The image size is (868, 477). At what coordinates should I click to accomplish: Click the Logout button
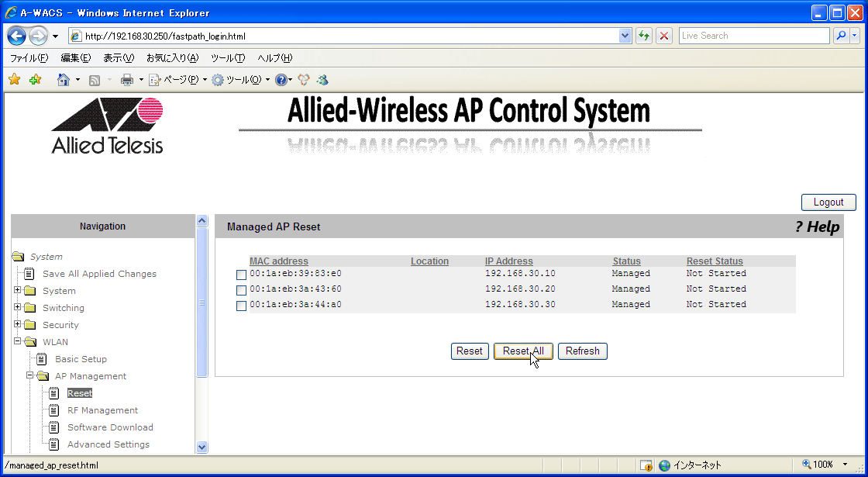point(828,202)
